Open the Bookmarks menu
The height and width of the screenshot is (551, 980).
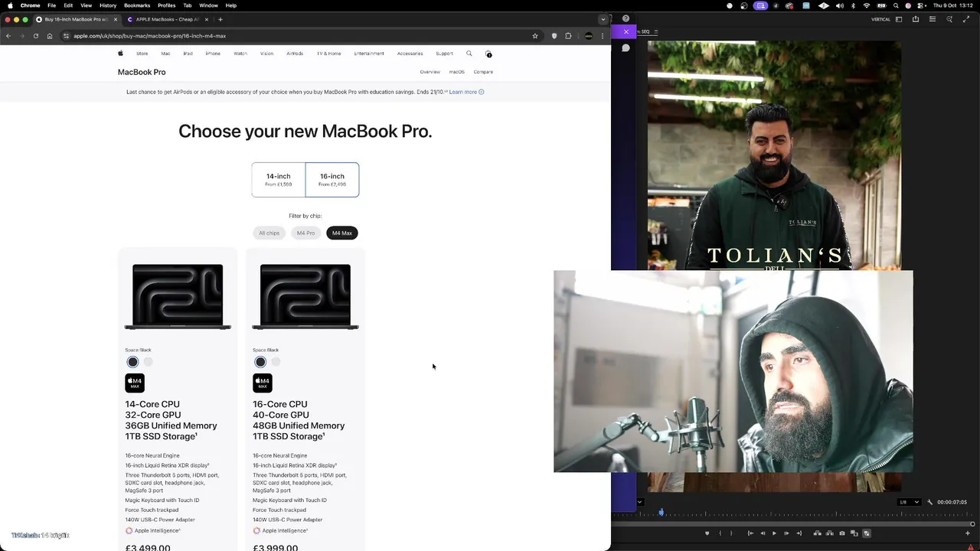(137, 5)
